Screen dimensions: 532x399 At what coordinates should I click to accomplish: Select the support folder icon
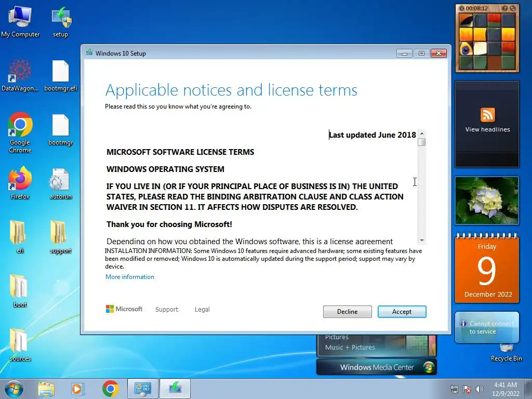click(x=60, y=236)
